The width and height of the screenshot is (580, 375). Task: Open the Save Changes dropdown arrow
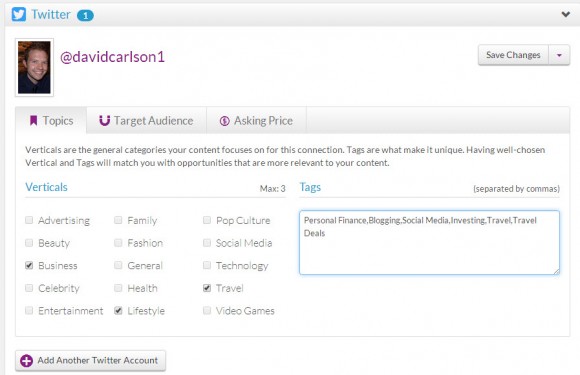point(559,55)
